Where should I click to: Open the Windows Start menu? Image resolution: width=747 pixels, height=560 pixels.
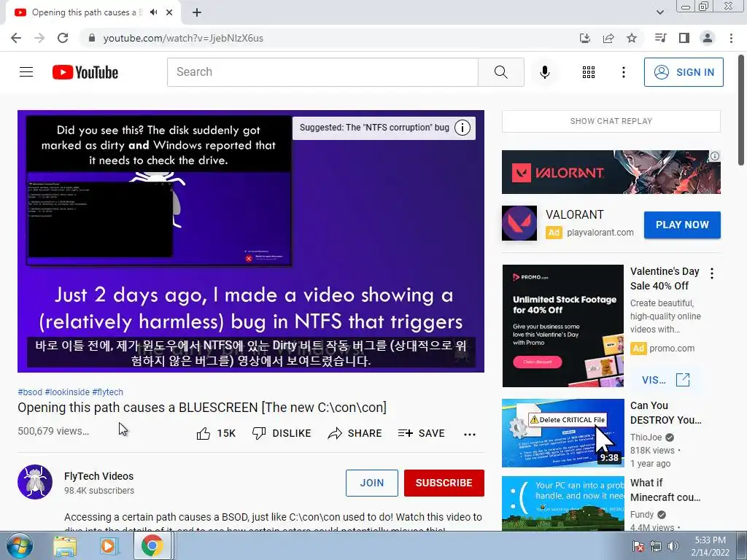click(18, 545)
